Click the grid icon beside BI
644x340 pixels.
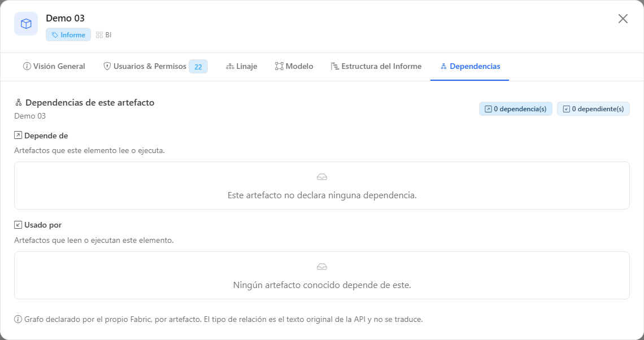point(99,35)
